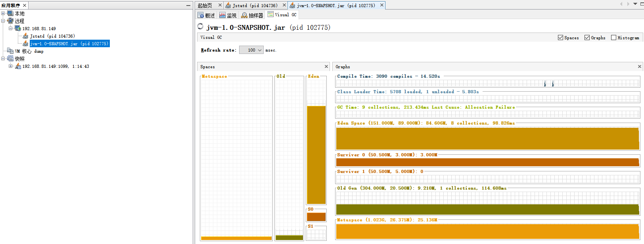This screenshot has width=644, height=244.
Task: Click the 192.168.81.149:1099 snapshot icon
Action: [18, 66]
